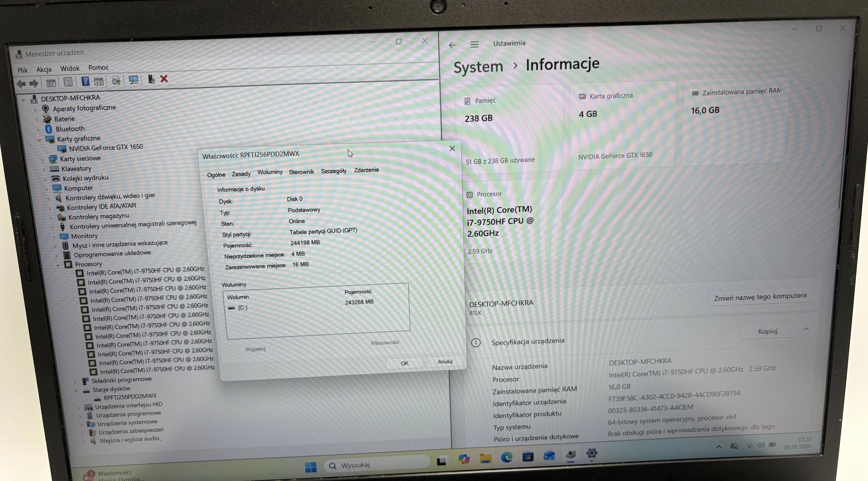Expand the Karty sieciowe node
The height and width of the screenshot is (481, 868).
click(x=42, y=160)
